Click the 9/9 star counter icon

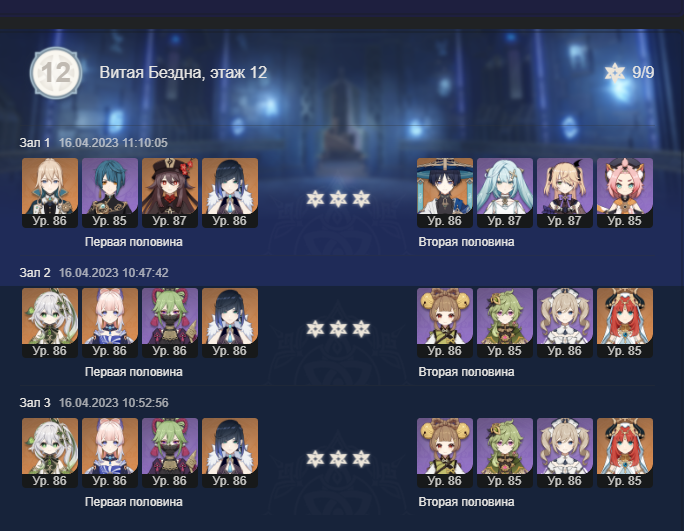[x=614, y=72]
